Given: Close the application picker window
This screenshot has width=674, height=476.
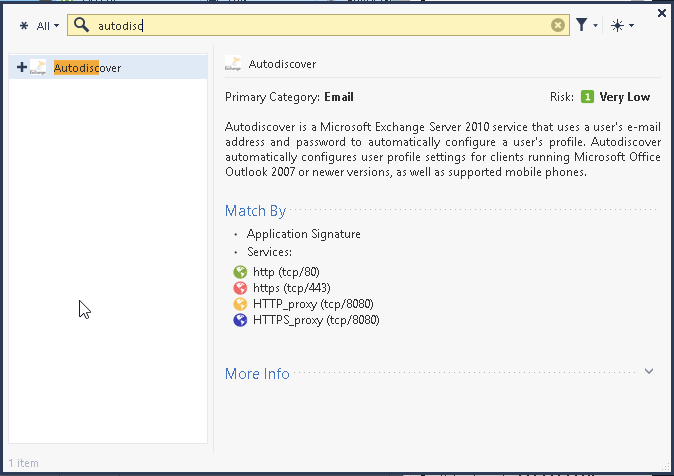Looking at the screenshot, I should (x=662, y=13).
